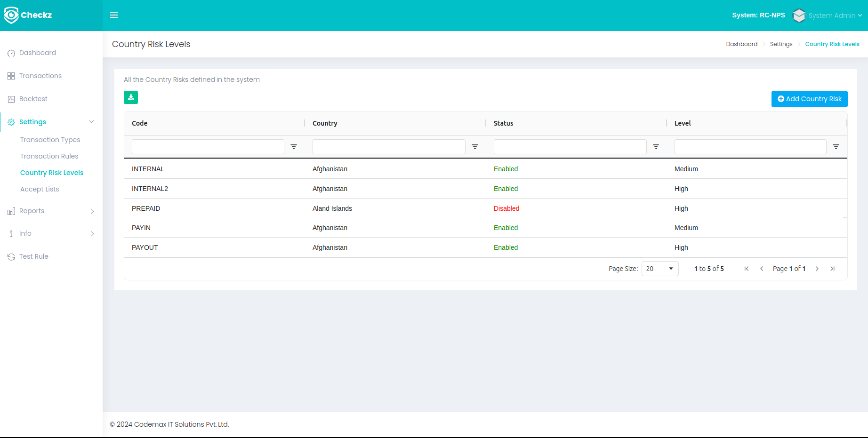Sort by Country column header
Viewport: 868px width, 438px height.
tap(325, 123)
